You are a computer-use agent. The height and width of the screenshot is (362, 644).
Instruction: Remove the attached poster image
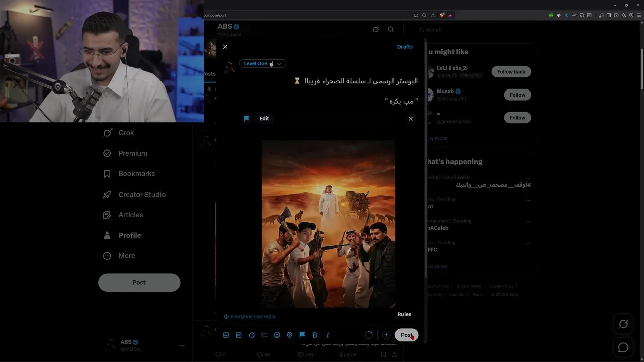(x=411, y=119)
